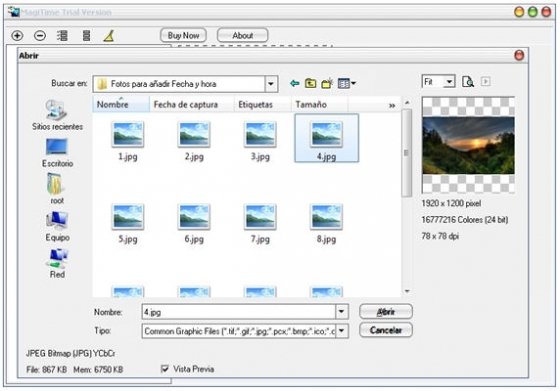Viewport: 560px width, 391px height.
Task: Click the Cancelar button
Action: [386, 330]
